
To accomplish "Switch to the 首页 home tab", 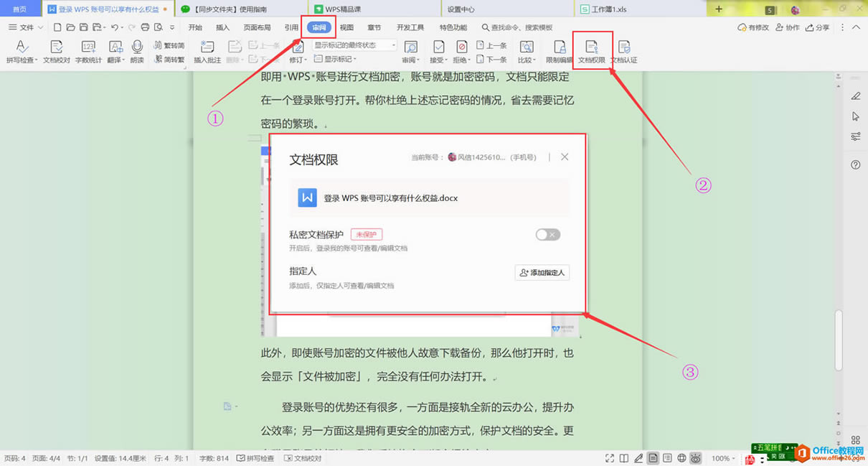I will click(x=20, y=9).
